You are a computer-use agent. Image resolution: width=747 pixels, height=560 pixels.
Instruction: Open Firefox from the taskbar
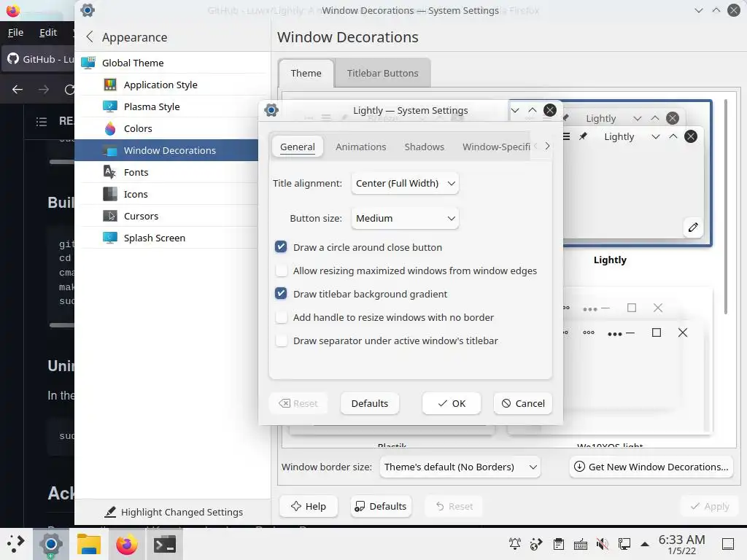[127, 544]
